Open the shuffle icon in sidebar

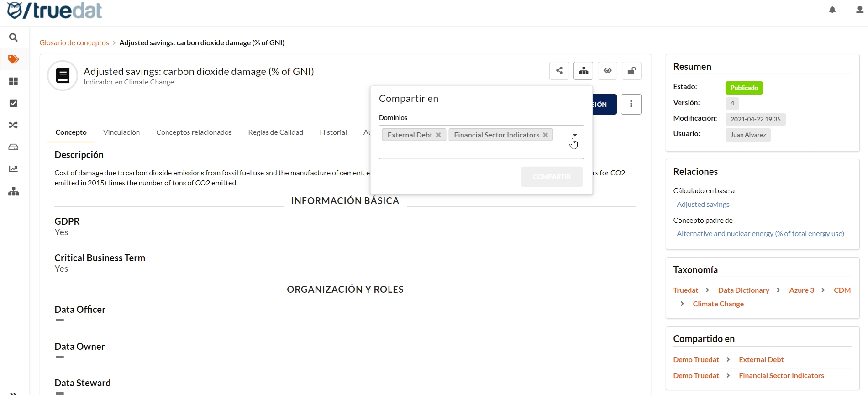coord(14,125)
